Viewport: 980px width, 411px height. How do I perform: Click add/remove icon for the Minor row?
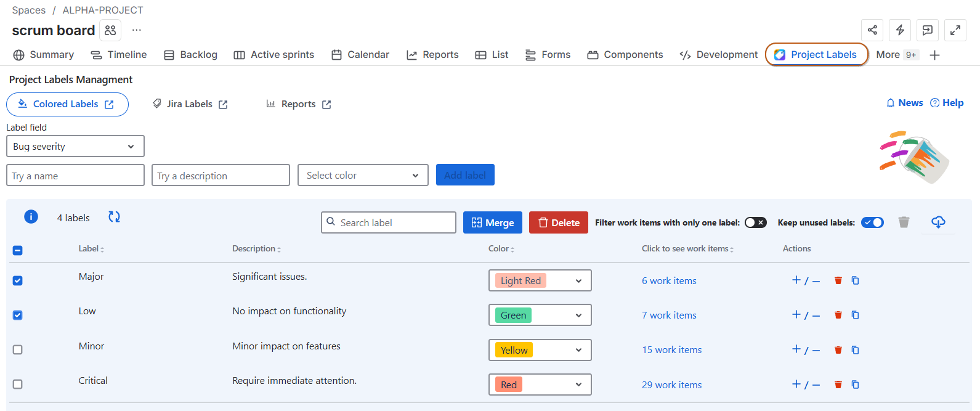click(x=806, y=350)
